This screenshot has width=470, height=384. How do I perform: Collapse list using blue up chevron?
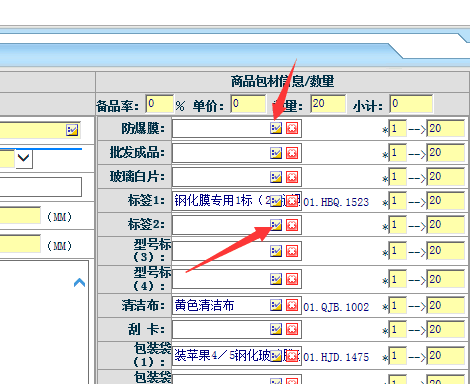coord(79,283)
